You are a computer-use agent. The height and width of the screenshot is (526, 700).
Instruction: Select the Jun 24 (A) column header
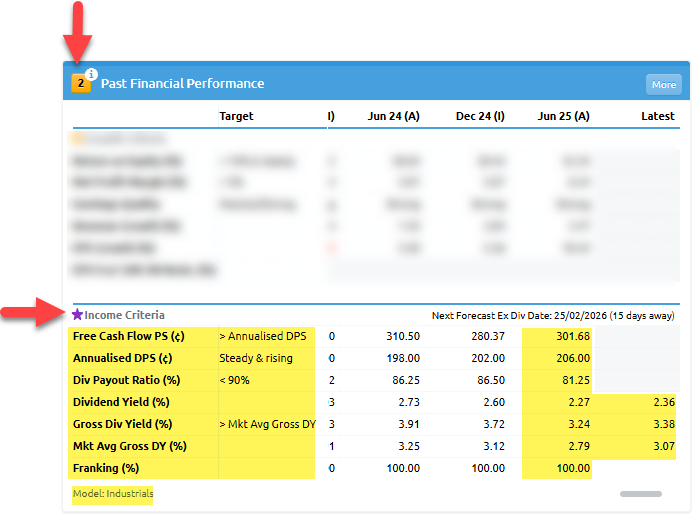coord(393,116)
